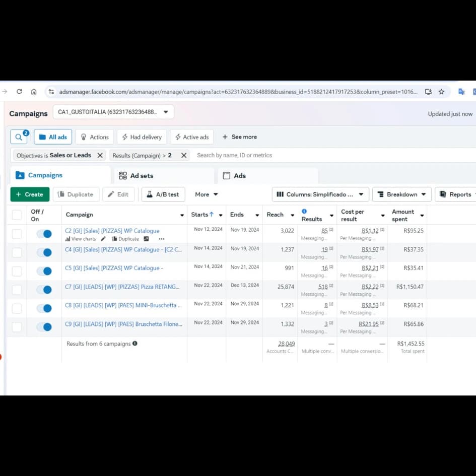Screen dimensions: 476x476
Task: Select the All ads filter
Action: (53, 137)
